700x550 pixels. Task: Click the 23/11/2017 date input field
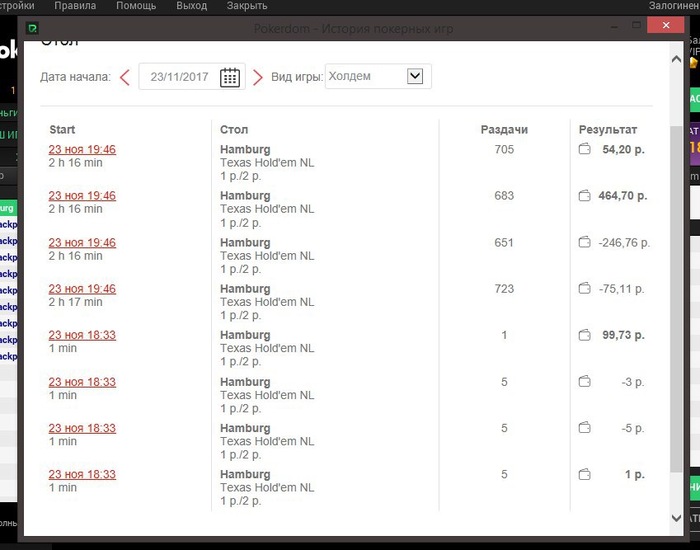pyautogui.click(x=179, y=77)
